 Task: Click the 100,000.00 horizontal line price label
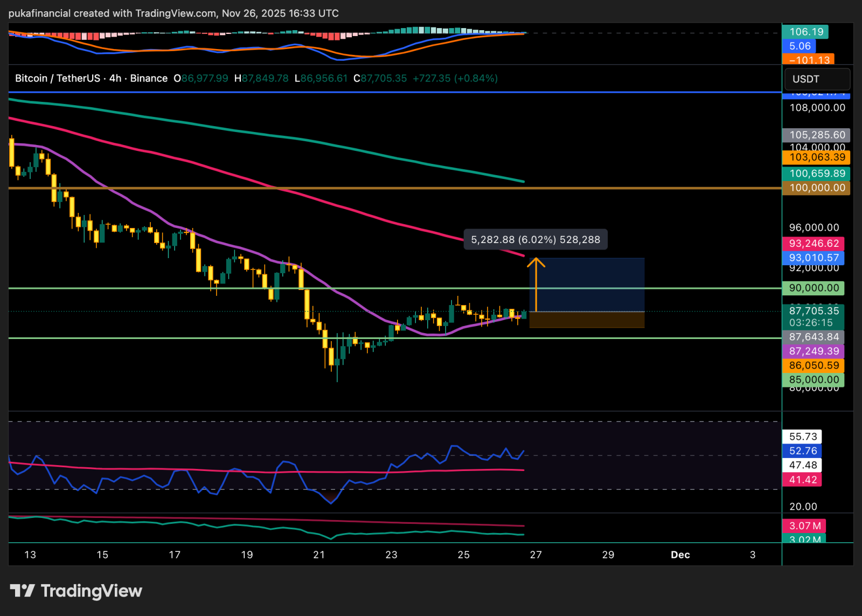[x=816, y=188]
